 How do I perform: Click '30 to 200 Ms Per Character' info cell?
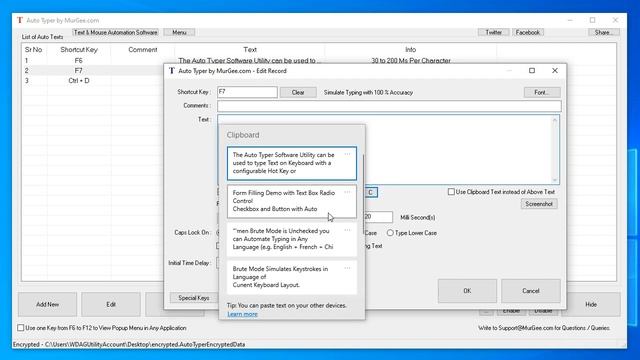click(411, 60)
